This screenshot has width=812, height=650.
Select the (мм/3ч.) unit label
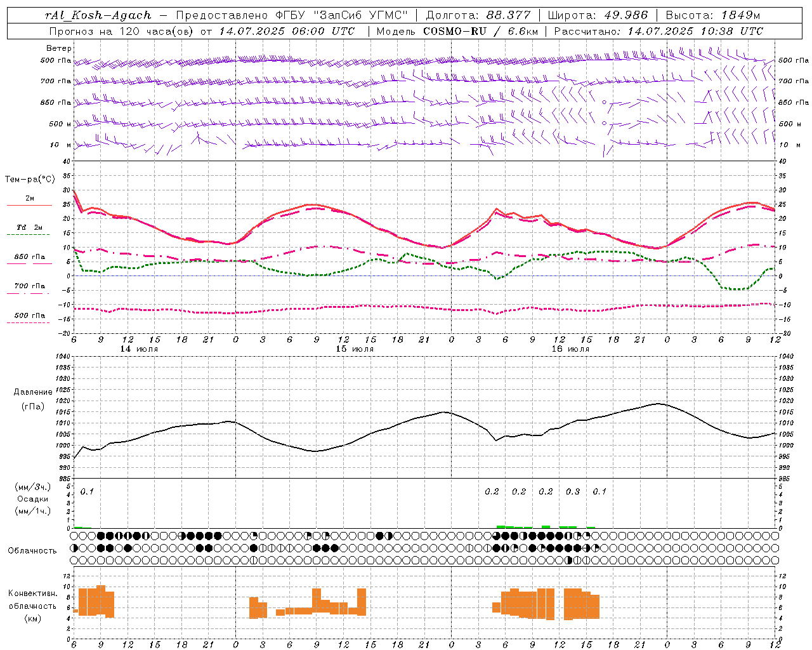tap(33, 487)
